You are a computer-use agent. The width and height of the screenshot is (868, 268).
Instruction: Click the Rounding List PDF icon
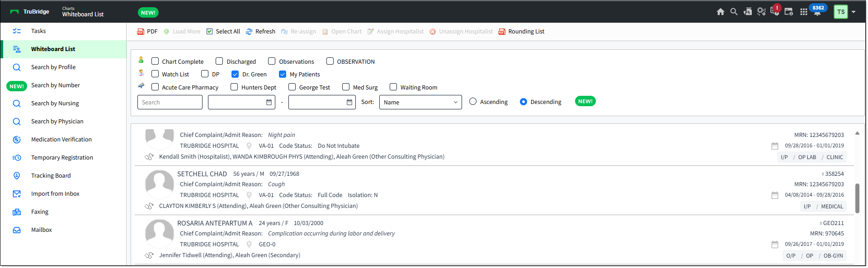tap(502, 32)
